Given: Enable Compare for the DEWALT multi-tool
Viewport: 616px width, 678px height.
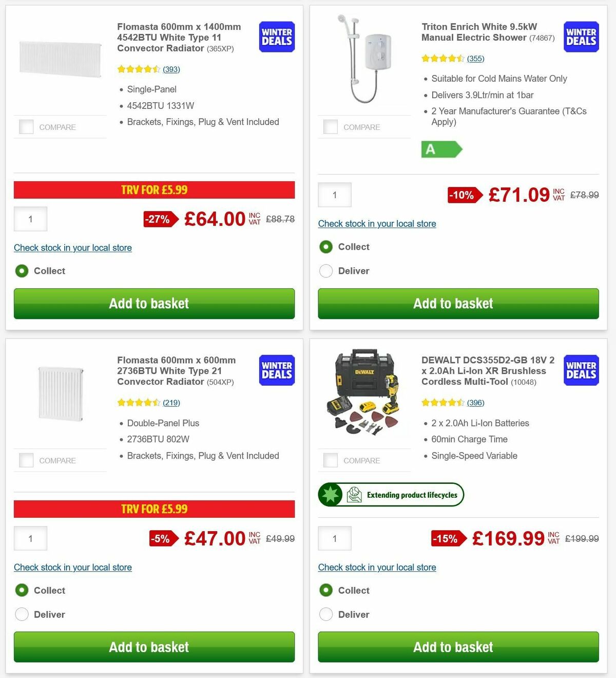Looking at the screenshot, I should [330, 460].
